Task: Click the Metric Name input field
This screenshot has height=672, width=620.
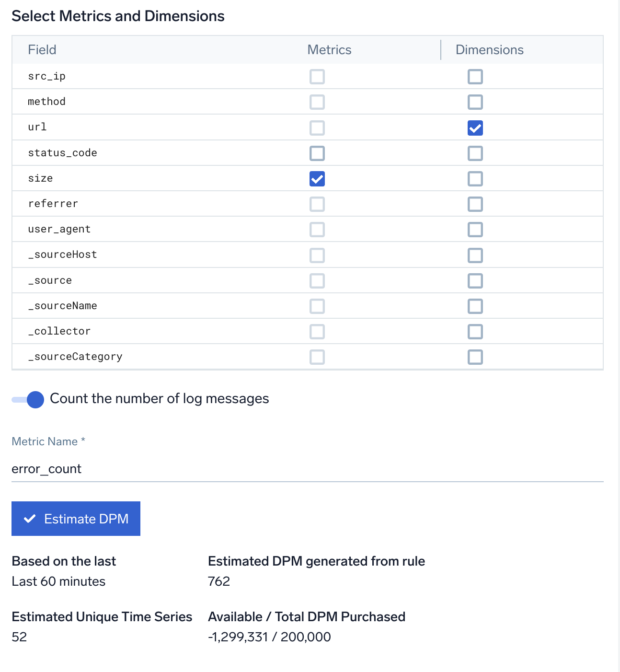Action: point(307,469)
